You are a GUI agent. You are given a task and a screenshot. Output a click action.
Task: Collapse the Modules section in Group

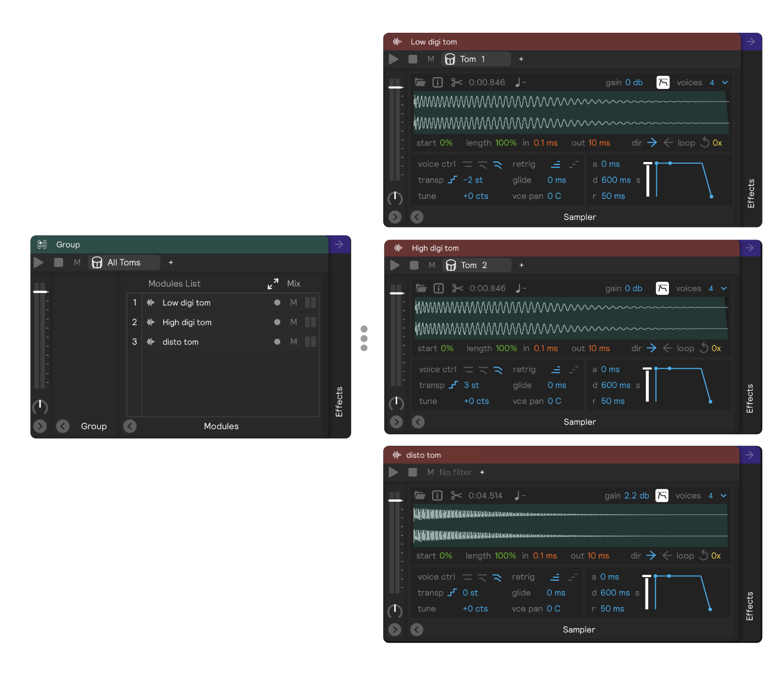click(x=130, y=426)
